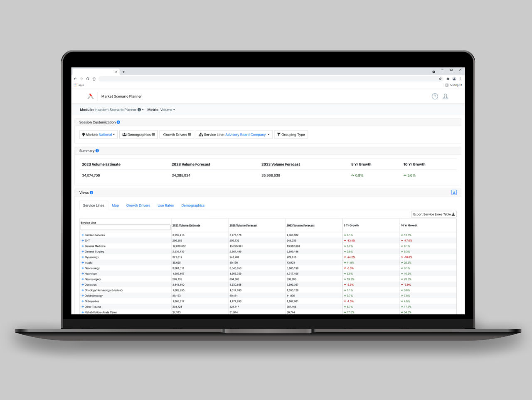
Task: Click the Grouping Type filter button
Action: (x=291, y=135)
